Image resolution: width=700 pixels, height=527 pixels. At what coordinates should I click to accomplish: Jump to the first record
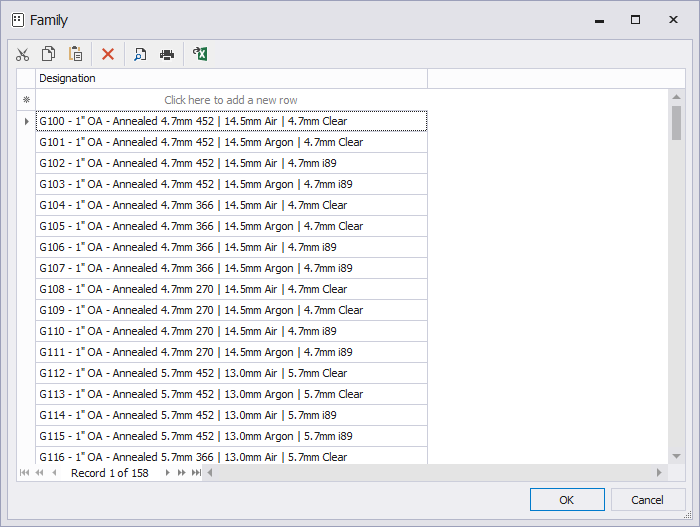(24, 473)
